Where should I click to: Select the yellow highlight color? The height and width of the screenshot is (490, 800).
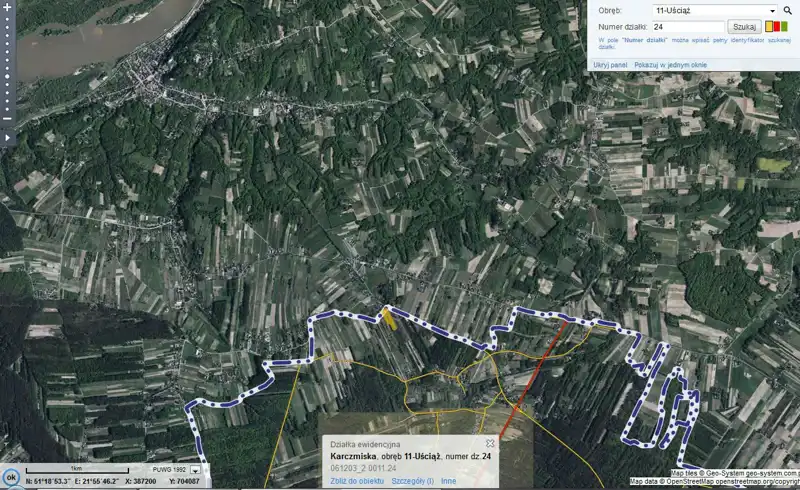769,27
